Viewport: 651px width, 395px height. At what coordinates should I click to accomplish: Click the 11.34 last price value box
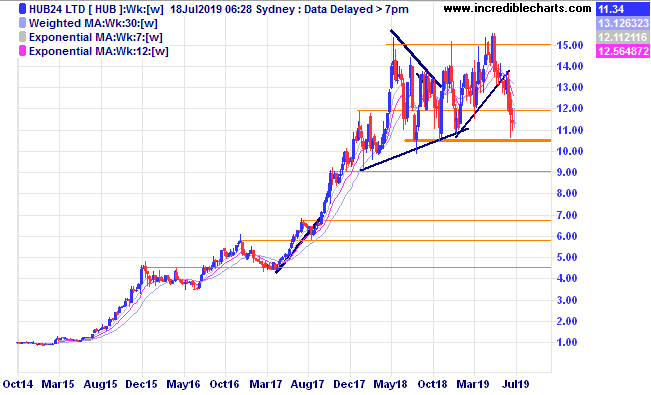tap(622, 9)
